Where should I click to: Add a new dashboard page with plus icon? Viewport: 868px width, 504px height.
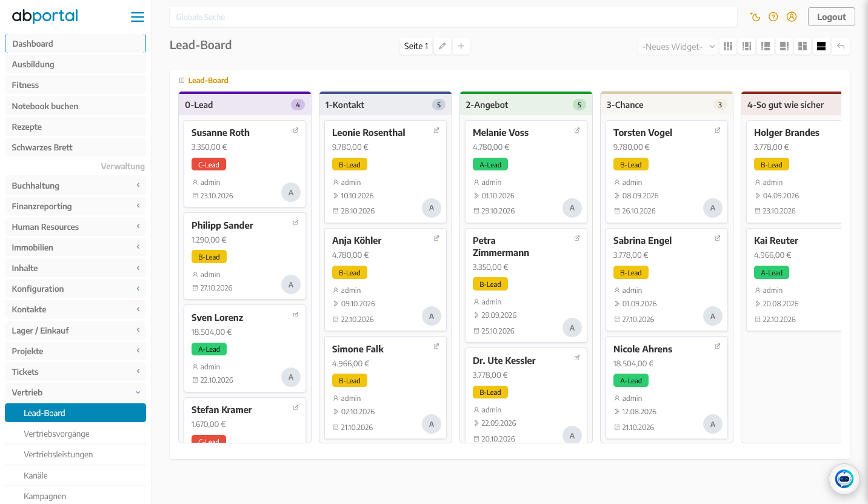point(461,46)
